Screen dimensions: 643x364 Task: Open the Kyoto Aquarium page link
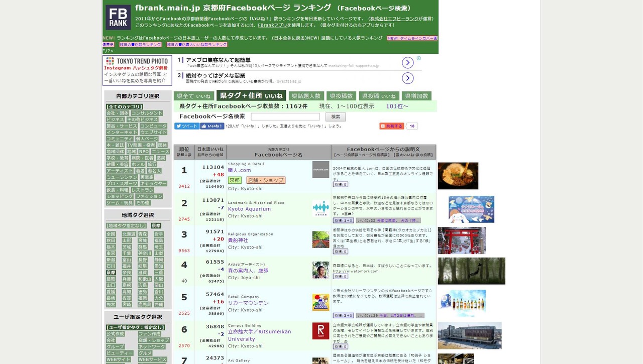click(249, 209)
